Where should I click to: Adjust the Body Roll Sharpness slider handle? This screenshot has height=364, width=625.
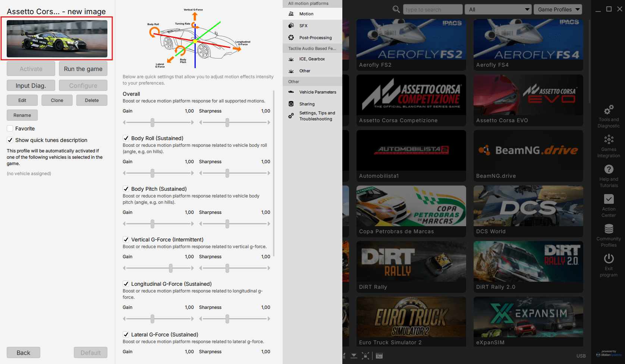(x=227, y=173)
